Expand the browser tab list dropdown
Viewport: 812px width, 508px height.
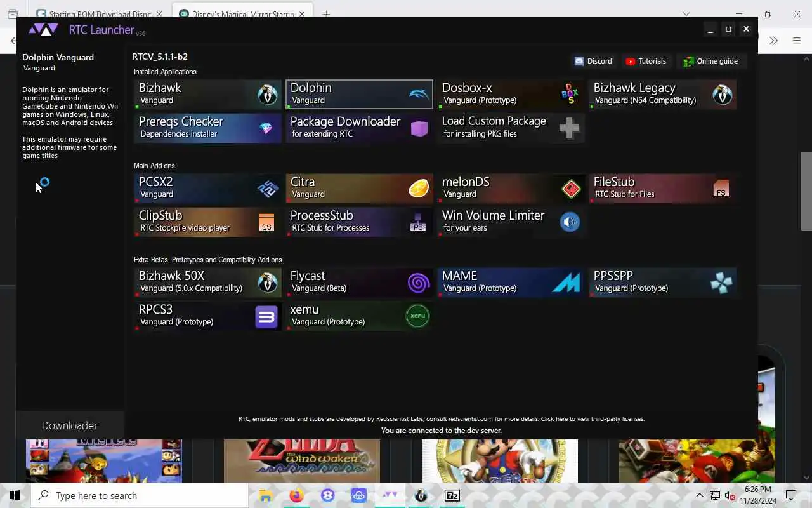(x=686, y=14)
